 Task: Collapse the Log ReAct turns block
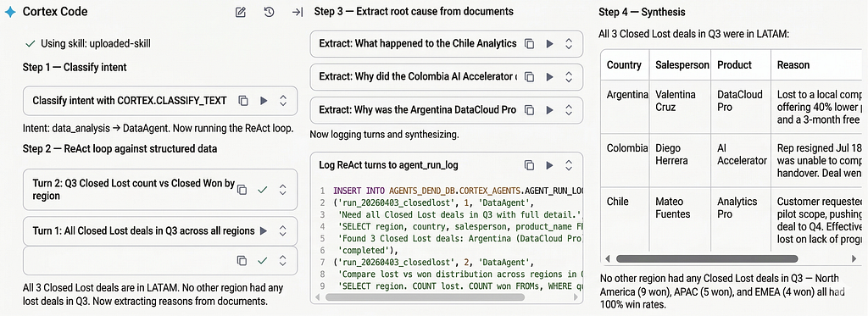[569, 165]
